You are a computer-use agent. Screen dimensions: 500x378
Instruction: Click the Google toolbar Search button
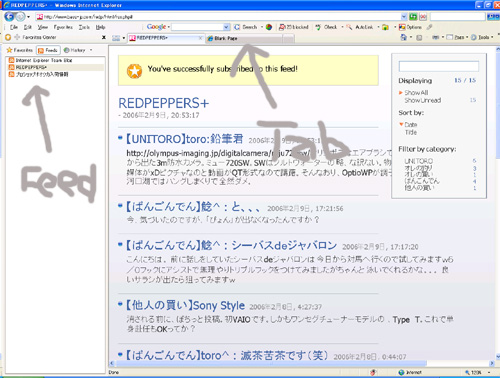point(246,27)
